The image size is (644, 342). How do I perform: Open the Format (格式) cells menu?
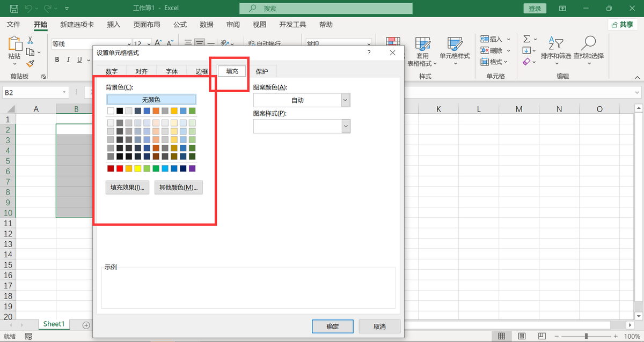tap(494, 62)
